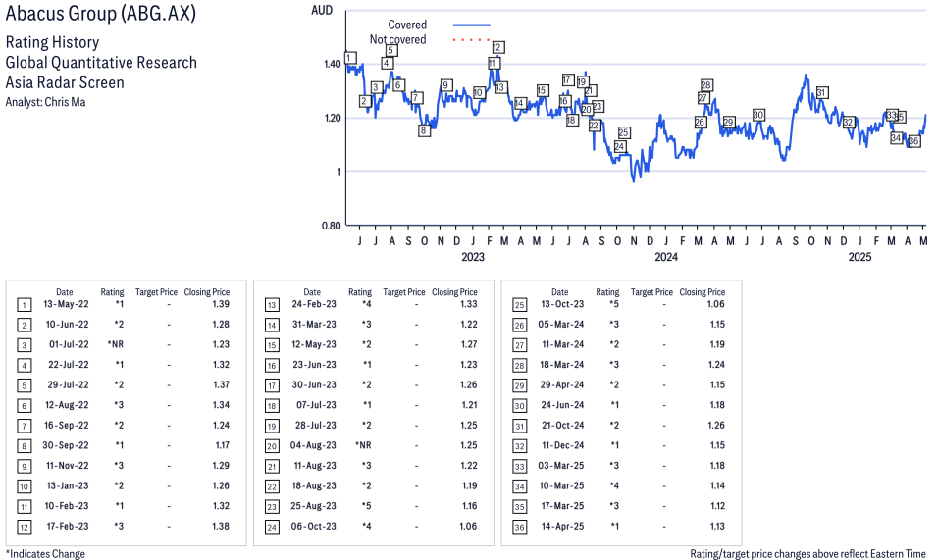Click chart marker 26 on the price chart
This screenshot has width=937, height=560.
(x=701, y=122)
